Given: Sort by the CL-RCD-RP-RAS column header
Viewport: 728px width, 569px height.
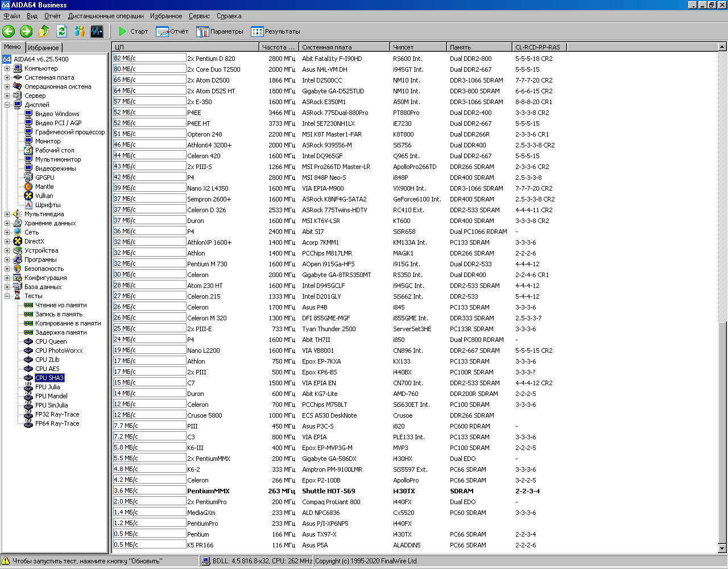Looking at the screenshot, I should click(x=539, y=47).
